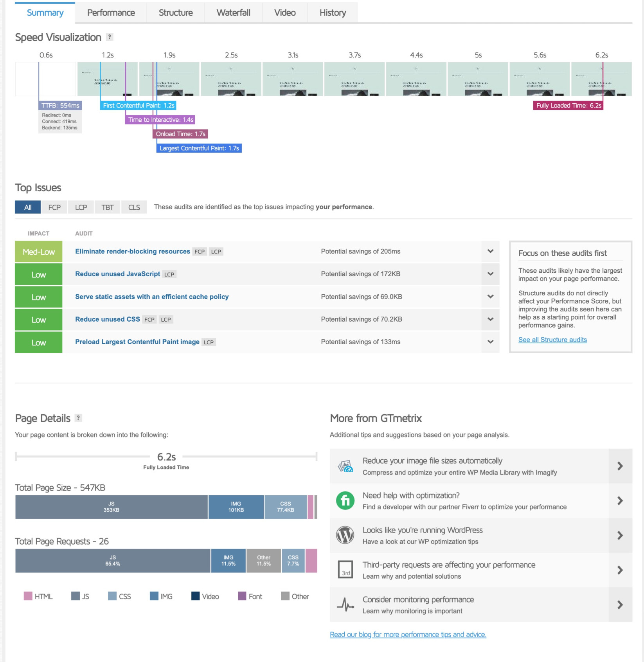Click the Med-Low impact badge
The image size is (644, 662).
pos(38,252)
